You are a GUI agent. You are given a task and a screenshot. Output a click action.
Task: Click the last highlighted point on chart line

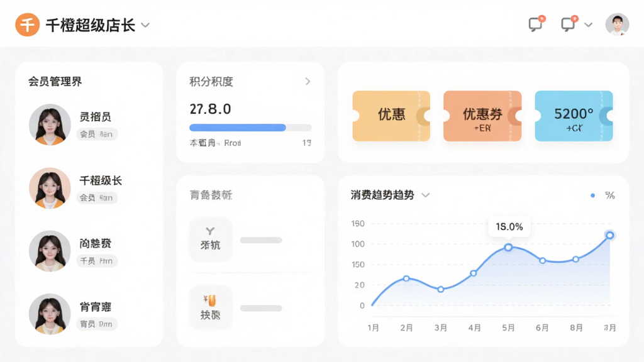[609, 235]
